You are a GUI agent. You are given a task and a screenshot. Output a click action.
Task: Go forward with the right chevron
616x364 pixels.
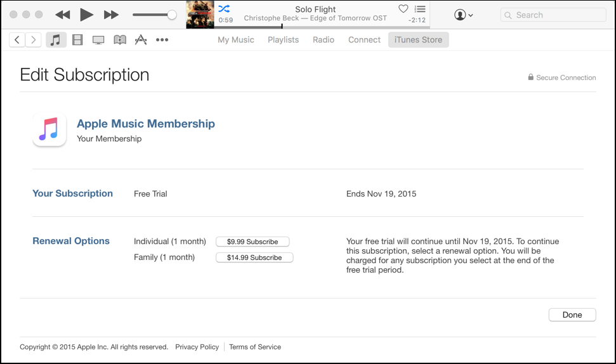[x=34, y=40]
